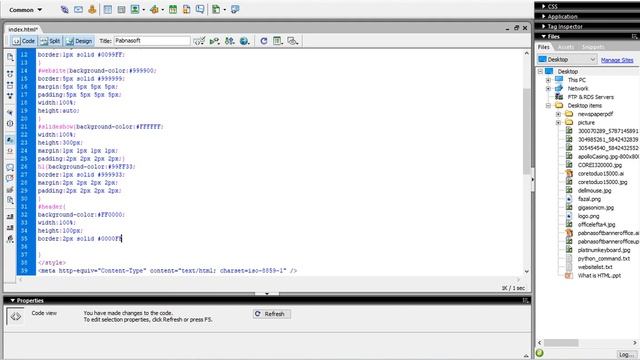Select the logo.png file

(x=588, y=216)
